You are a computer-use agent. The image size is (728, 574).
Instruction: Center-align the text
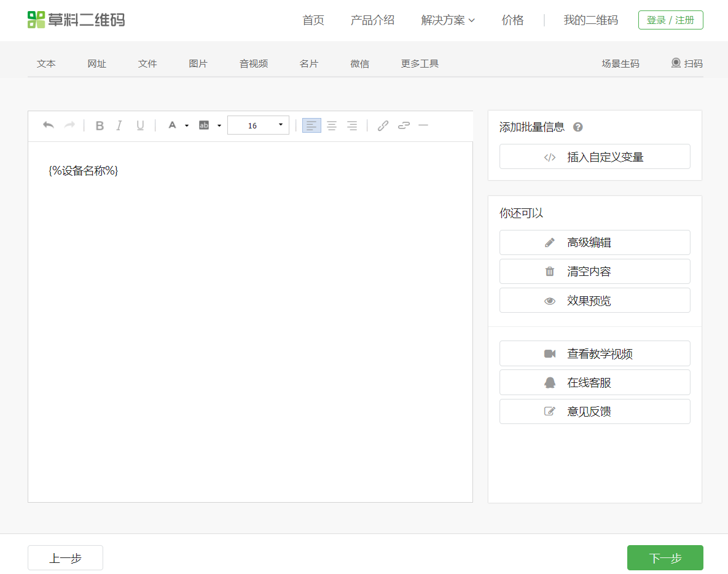pos(332,125)
